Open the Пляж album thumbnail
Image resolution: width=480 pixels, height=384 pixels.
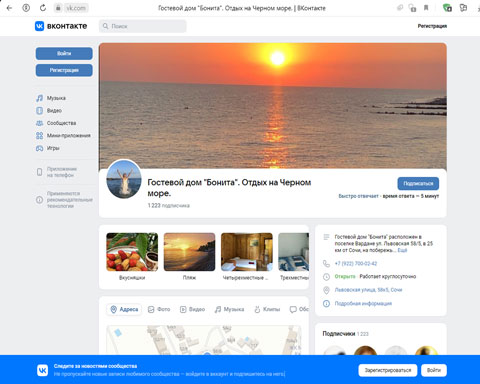coord(189,252)
